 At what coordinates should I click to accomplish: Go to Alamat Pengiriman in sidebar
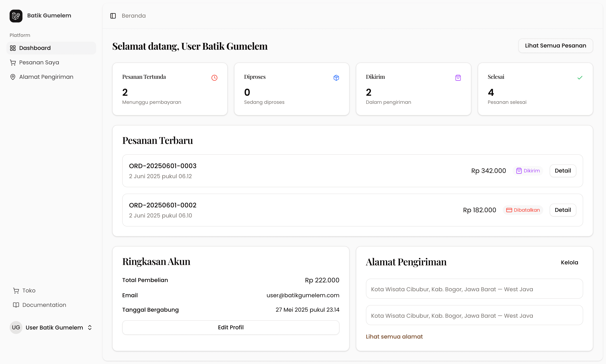tap(51, 77)
